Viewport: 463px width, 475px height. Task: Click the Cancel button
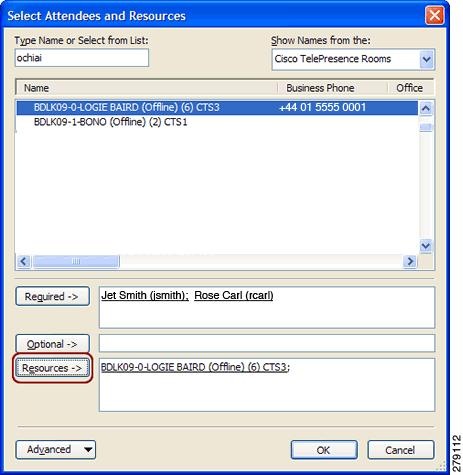click(401, 450)
